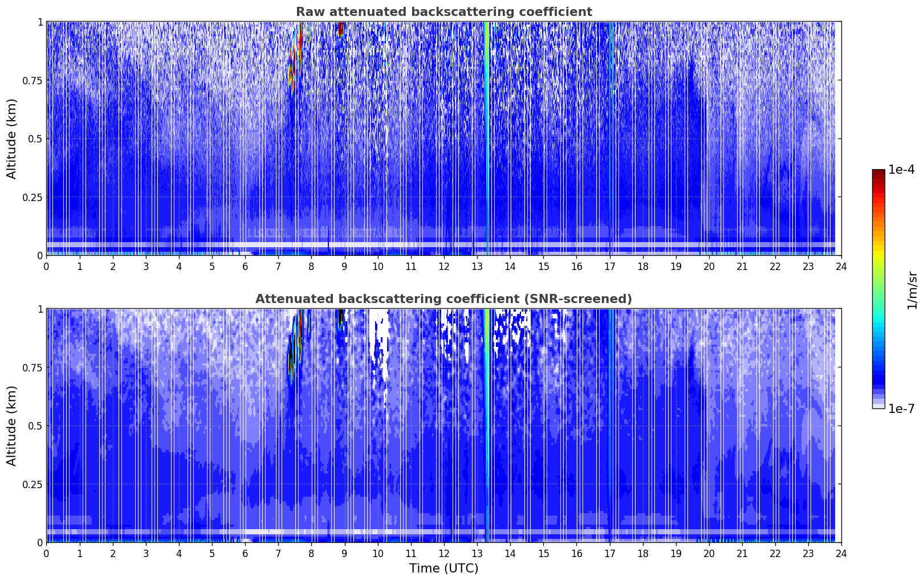Click the bottom plot's hour 3 tick label
924x581 pixels.
146,553
